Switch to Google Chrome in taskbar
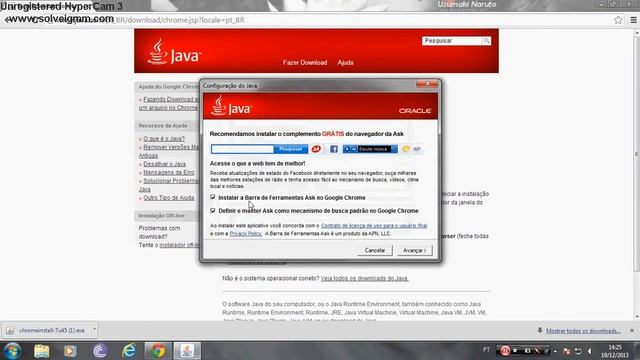This screenshot has width=640, height=360. coord(158,351)
